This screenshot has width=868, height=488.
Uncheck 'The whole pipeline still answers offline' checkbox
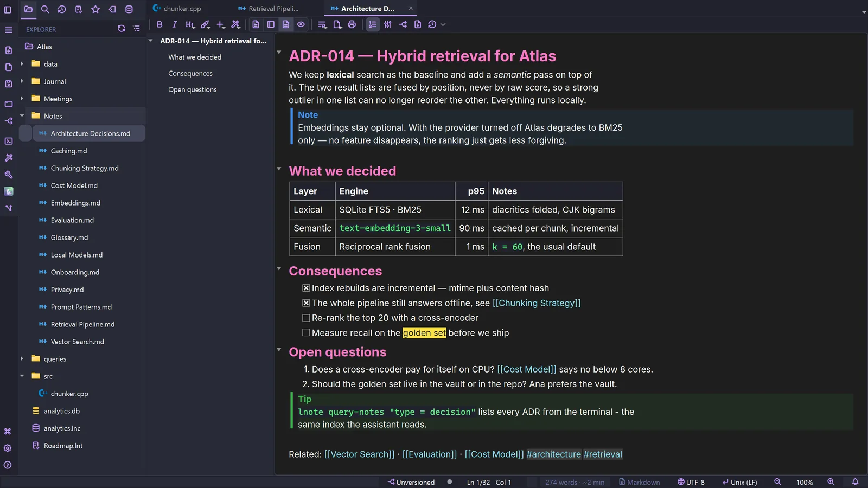(306, 303)
